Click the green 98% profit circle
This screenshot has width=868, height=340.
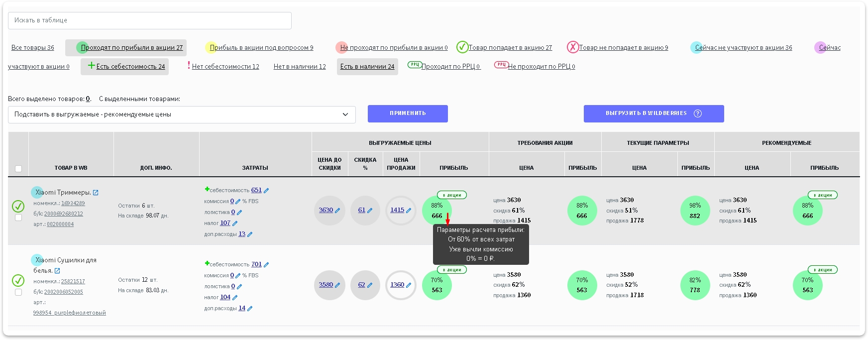point(695,211)
